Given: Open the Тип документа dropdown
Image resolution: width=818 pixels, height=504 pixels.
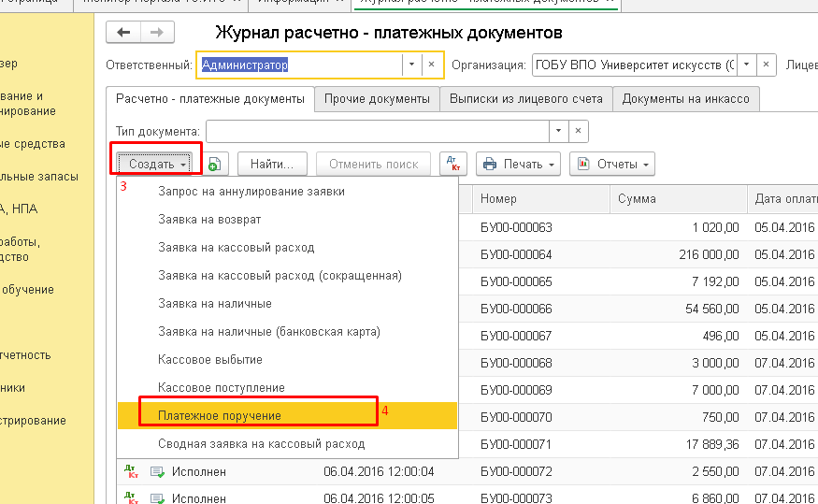Looking at the screenshot, I should click(x=558, y=131).
